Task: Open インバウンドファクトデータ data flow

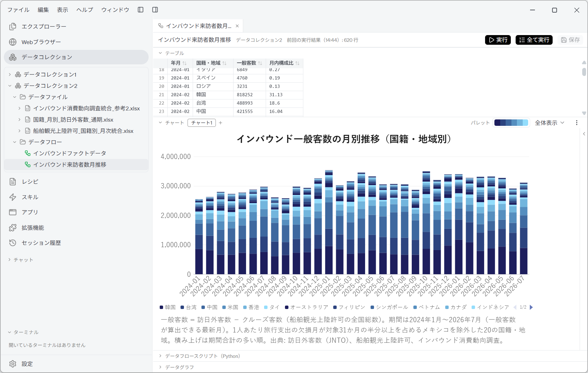Action: point(69,153)
